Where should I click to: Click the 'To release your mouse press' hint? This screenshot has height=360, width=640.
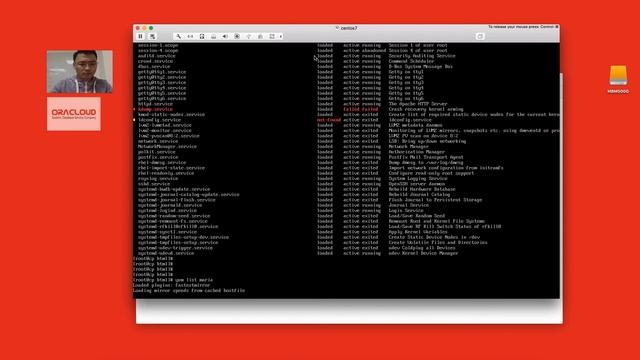[523, 27]
